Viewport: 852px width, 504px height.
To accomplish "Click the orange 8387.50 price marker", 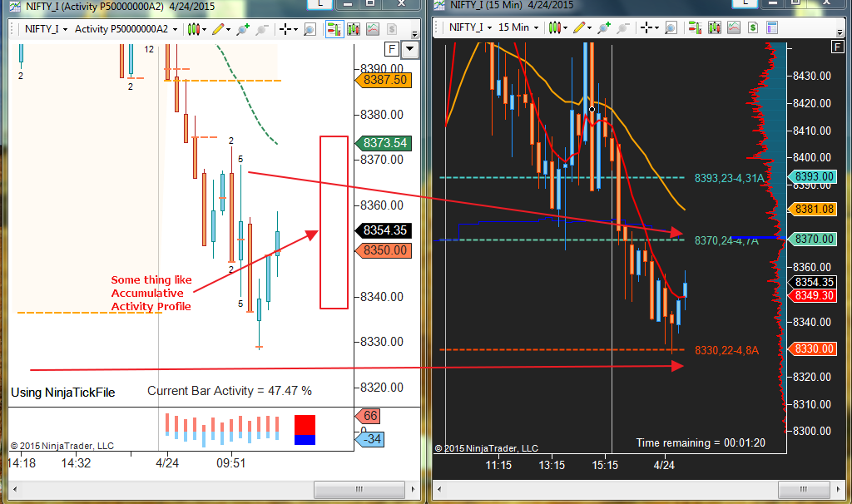I will point(384,80).
